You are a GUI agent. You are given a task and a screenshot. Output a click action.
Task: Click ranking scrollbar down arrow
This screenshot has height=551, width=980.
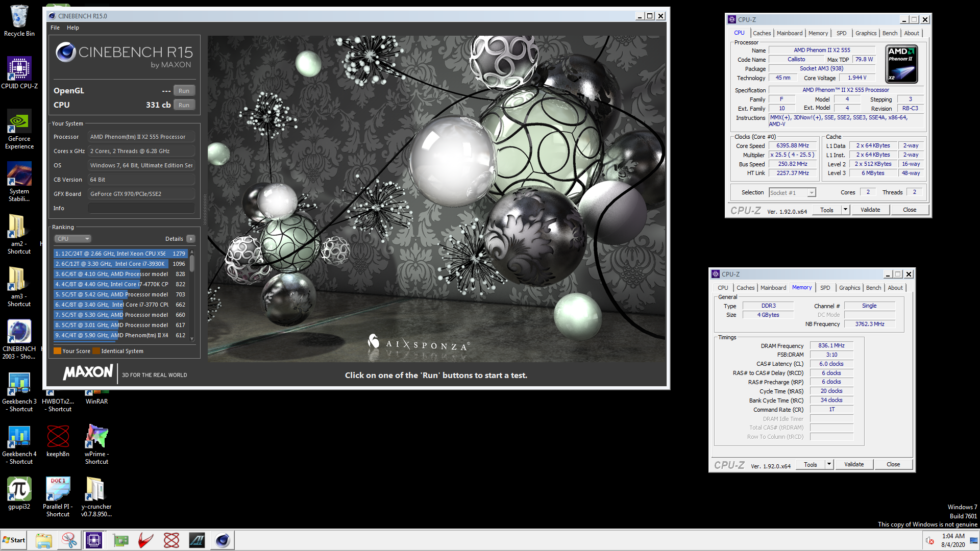192,338
